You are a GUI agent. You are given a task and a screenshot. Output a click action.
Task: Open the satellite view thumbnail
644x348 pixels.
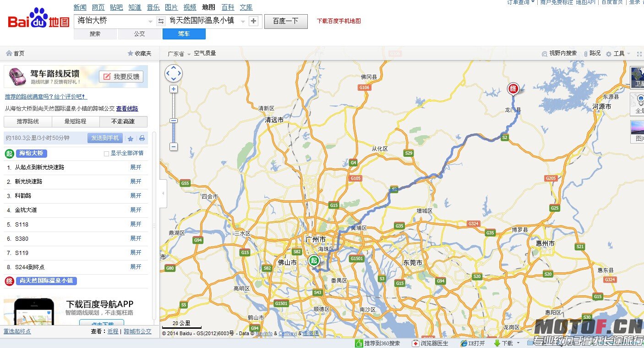[637, 77]
